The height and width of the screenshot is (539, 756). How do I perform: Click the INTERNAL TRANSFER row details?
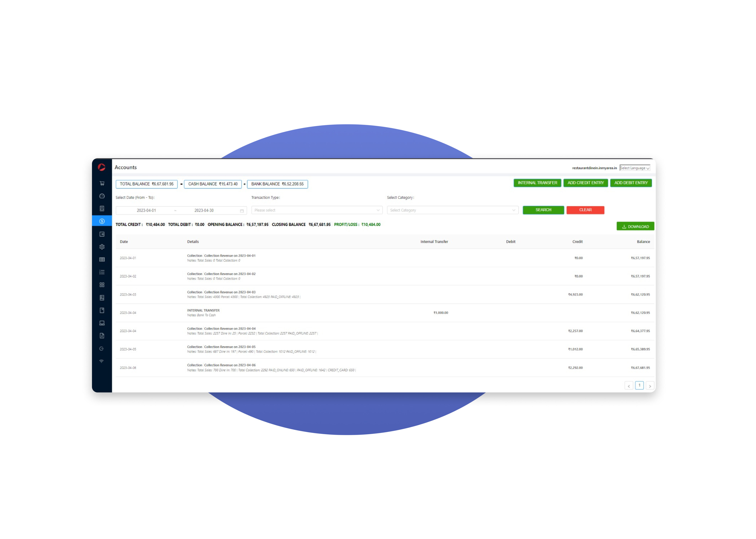tap(203, 313)
